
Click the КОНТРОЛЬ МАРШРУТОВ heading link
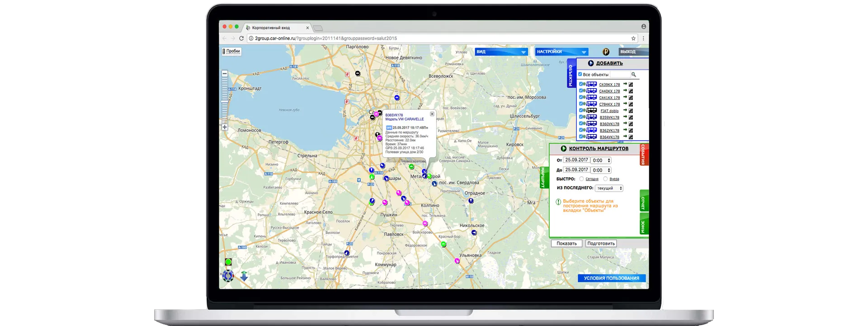click(599, 149)
